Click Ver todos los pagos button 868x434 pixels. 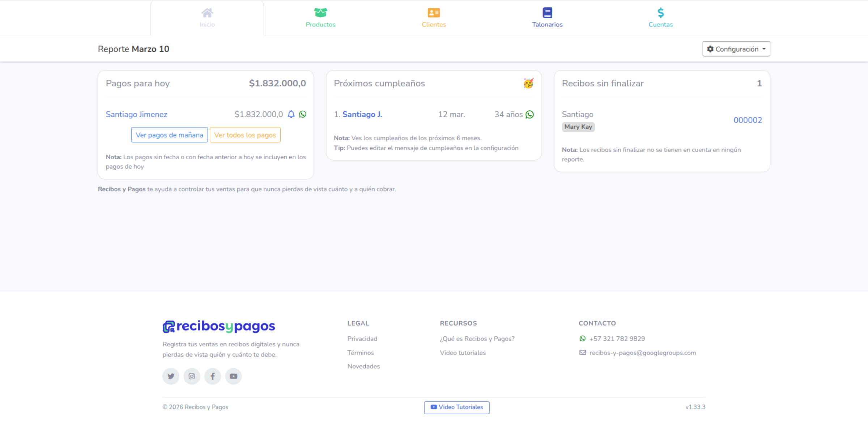click(245, 135)
